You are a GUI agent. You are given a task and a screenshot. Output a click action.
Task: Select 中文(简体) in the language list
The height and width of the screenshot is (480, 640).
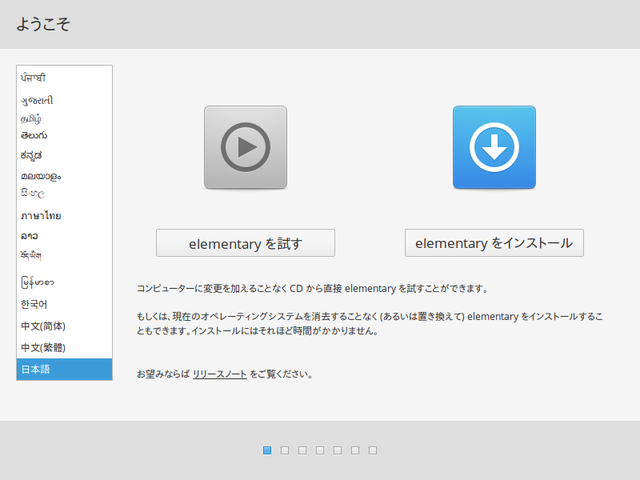pos(64,326)
